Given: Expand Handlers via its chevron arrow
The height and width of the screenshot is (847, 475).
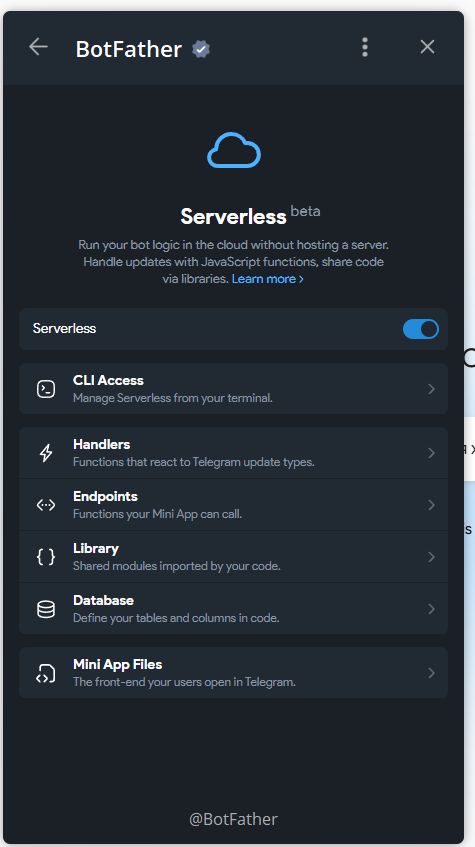Looking at the screenshot, I should click(x=431, y=453).
